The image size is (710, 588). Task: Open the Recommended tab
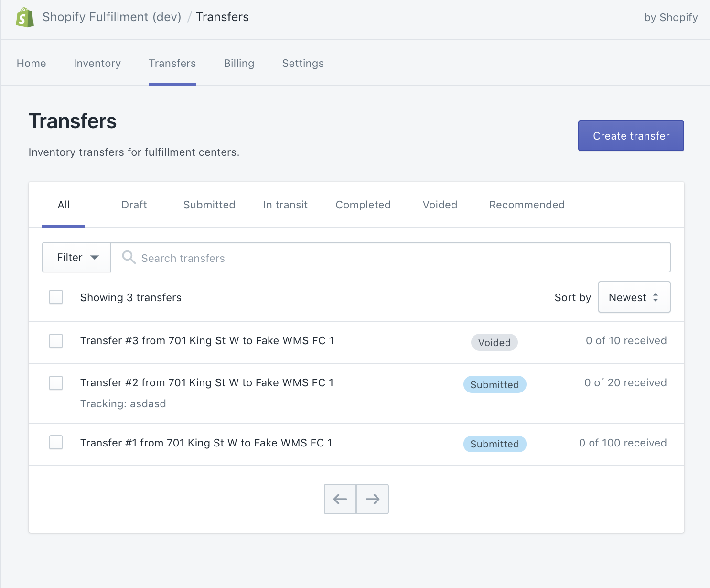[x=527, y=205]
